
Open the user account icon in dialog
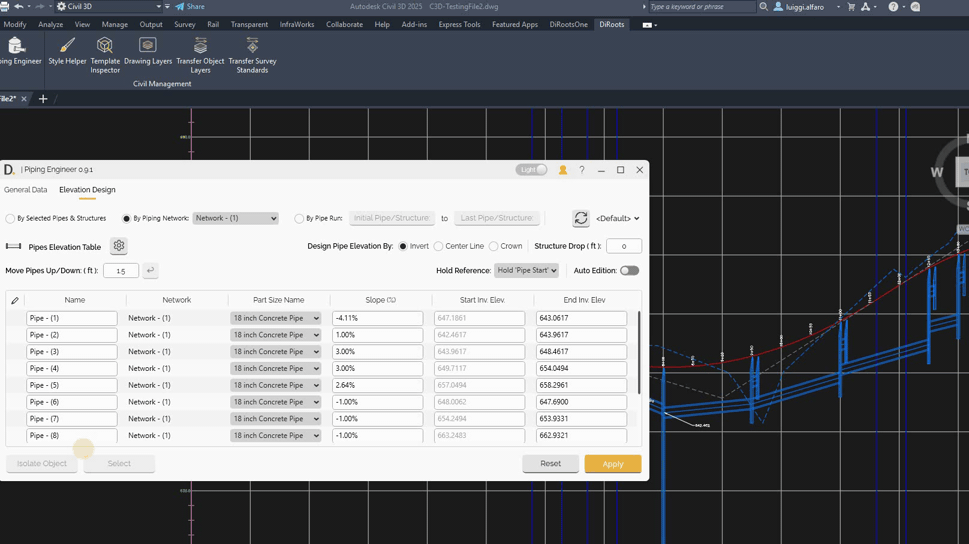point(563,170)
